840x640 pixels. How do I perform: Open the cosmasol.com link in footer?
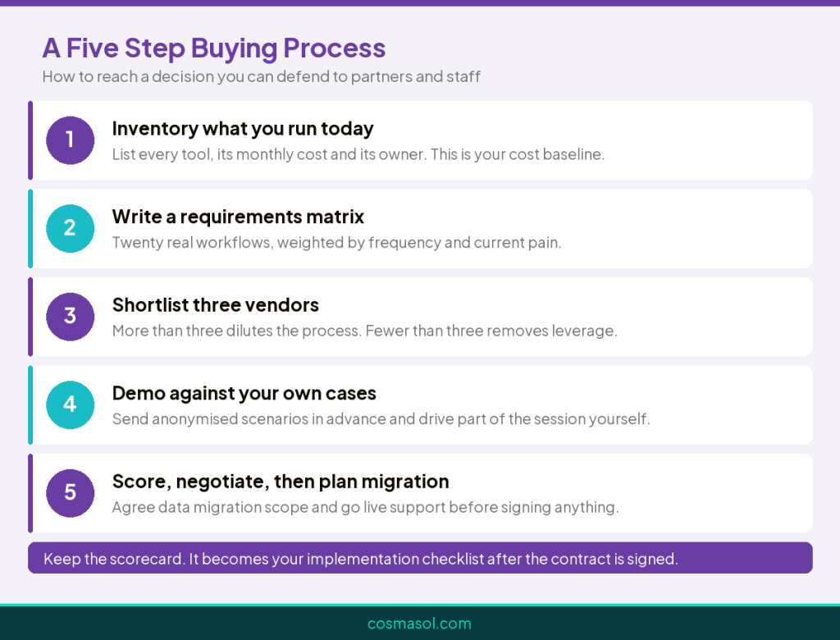[419, 624]
